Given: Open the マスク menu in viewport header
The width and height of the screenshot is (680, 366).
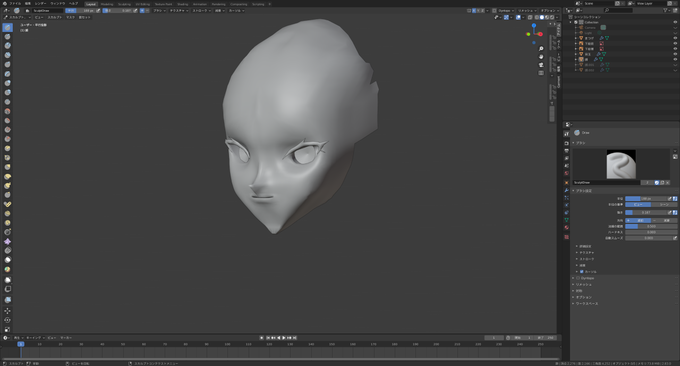Looking at the screenshot, I should coord(70,17).
